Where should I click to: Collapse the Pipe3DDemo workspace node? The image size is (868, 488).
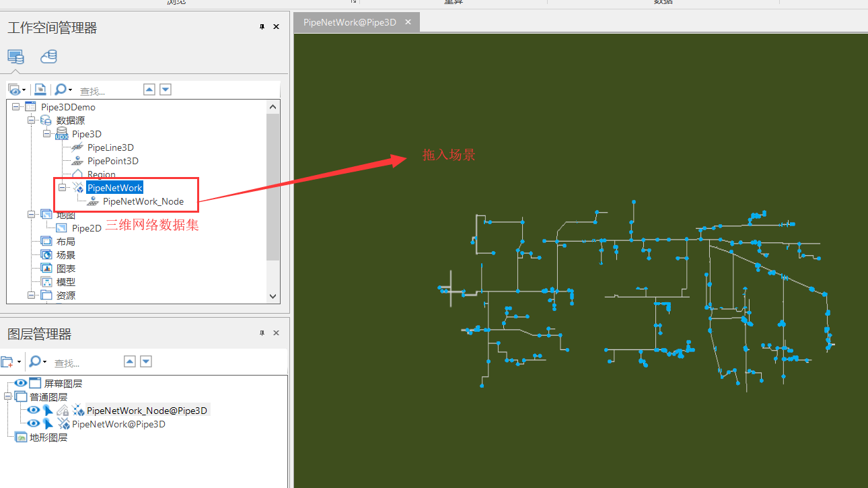click(15, 107)
